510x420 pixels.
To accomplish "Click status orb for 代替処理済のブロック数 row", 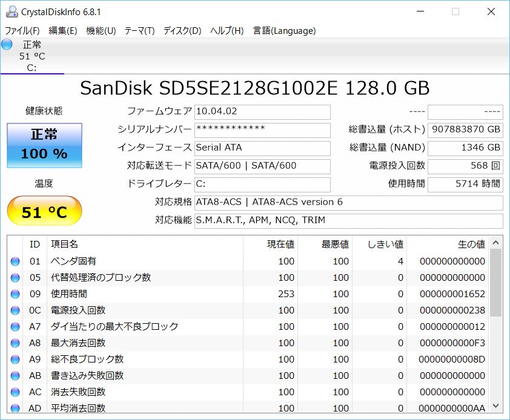I will [x=15, y=278].
